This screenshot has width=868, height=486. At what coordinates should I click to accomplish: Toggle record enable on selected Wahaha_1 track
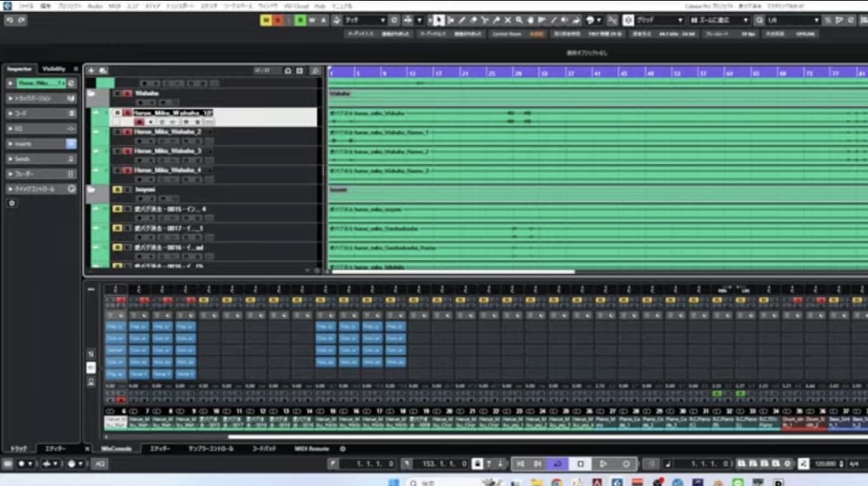coord(140,122)
